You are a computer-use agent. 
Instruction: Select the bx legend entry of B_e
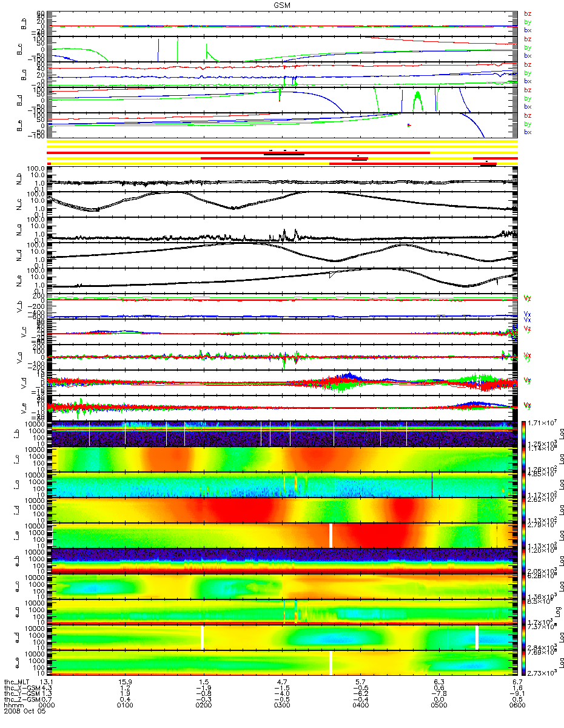pyautogui.click(x=527, y=132)
